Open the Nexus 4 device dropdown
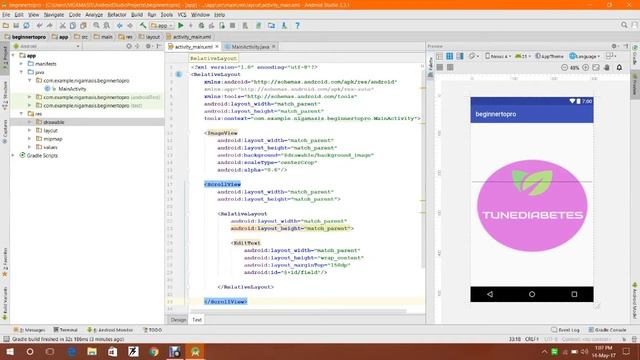 pyautogui.click(x=498, y=56)
